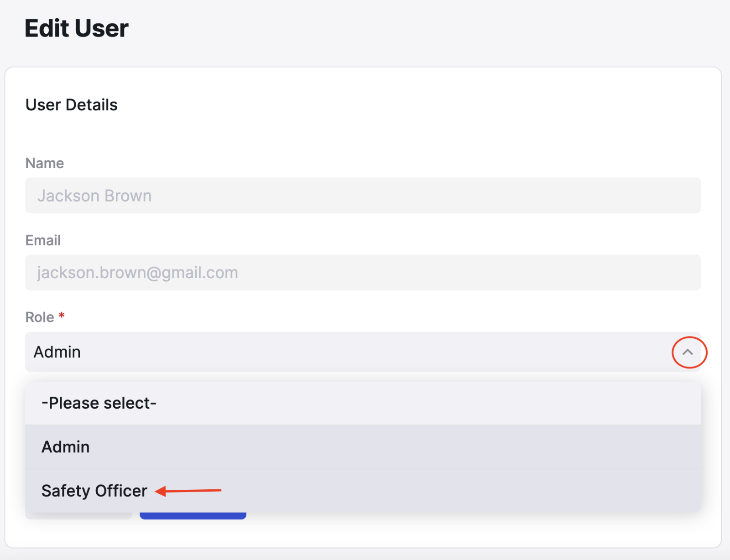Viewport: 730px width, 560px height.
Task: Click the Email field jackson.brown@gmail.com
Action: coord(363,272)
